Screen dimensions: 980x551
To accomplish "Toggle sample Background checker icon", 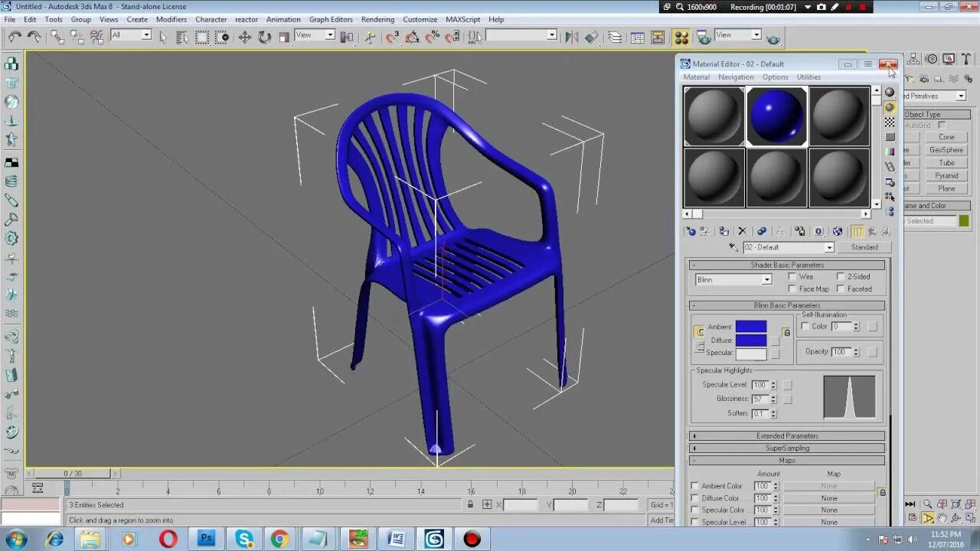I will (890, 122).
